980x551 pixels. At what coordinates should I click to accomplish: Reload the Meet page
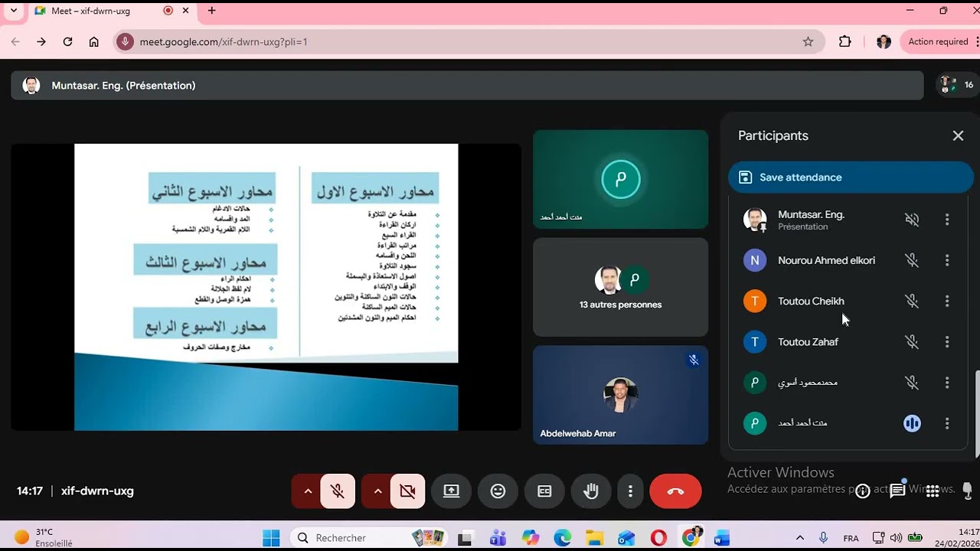point(67,42)
